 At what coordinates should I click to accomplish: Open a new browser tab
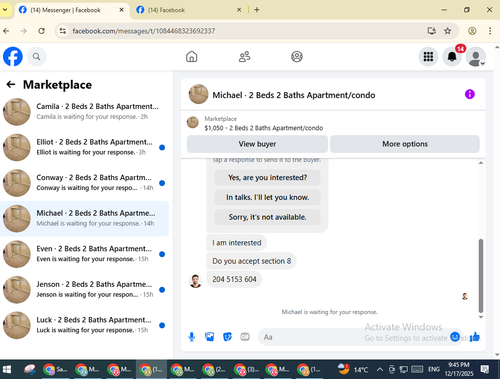point(257,10)
